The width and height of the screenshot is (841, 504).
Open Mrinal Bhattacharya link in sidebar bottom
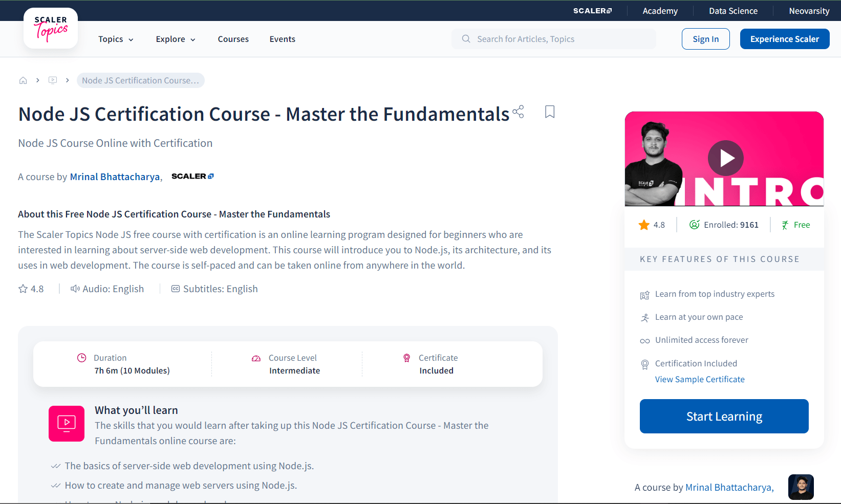(x=728, y=488)
